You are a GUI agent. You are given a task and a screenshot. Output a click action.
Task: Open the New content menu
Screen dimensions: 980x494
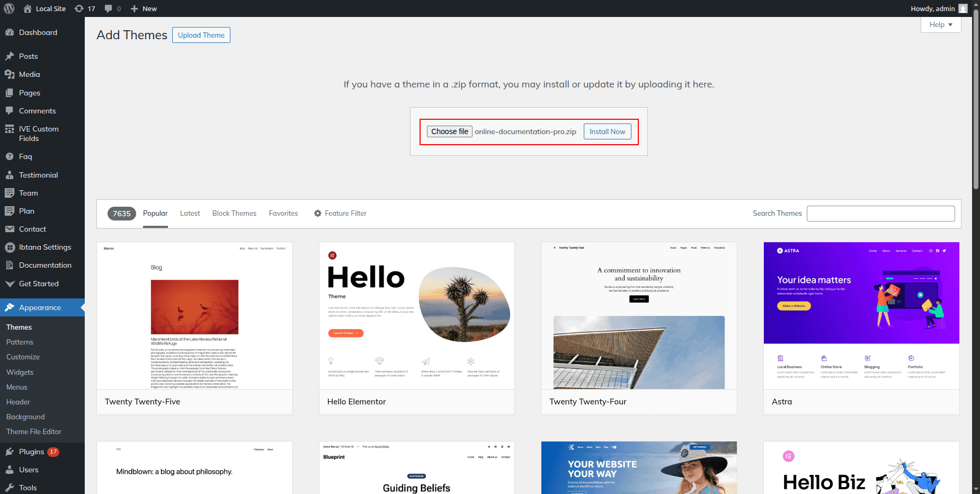pyautogui.click(x=144, y=8)
